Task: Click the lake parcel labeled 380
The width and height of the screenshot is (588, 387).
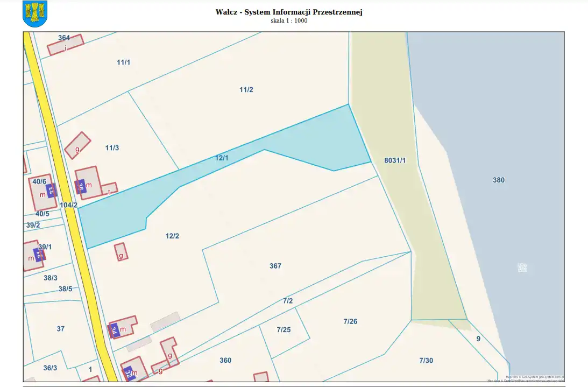Action: pos(499,180)
